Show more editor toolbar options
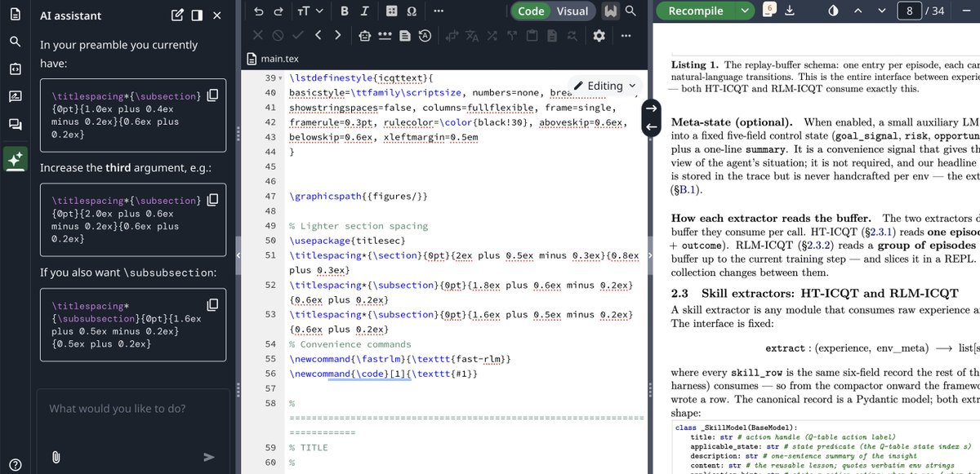980x474 pixels. 439,11
